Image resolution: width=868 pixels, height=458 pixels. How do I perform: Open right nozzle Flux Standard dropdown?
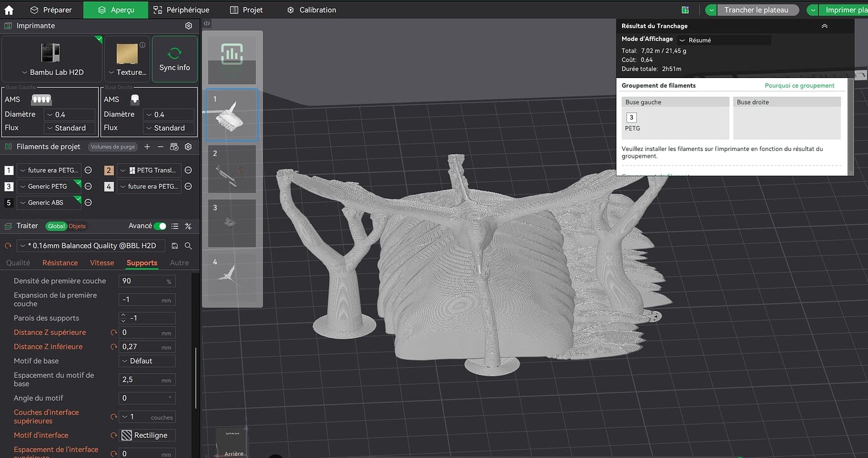pyautogui.click(x=169, y=128)
